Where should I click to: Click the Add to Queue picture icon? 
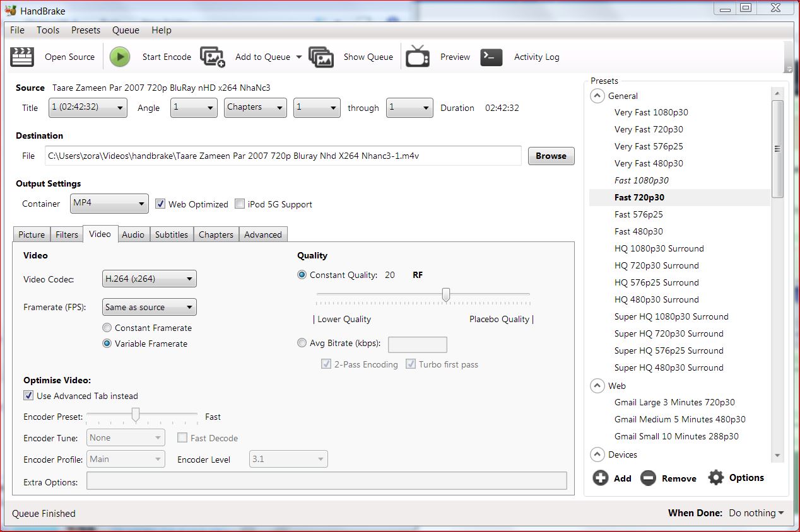(x=213, y=57)
